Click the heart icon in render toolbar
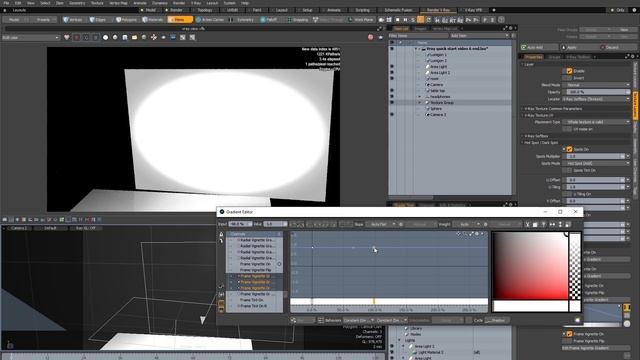 (67, 38)
